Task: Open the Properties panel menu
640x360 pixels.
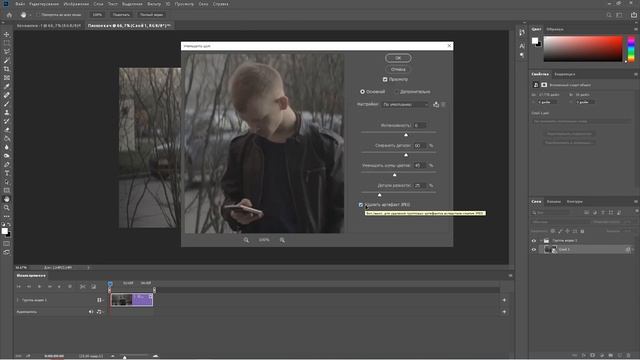Action: (636, 74)
